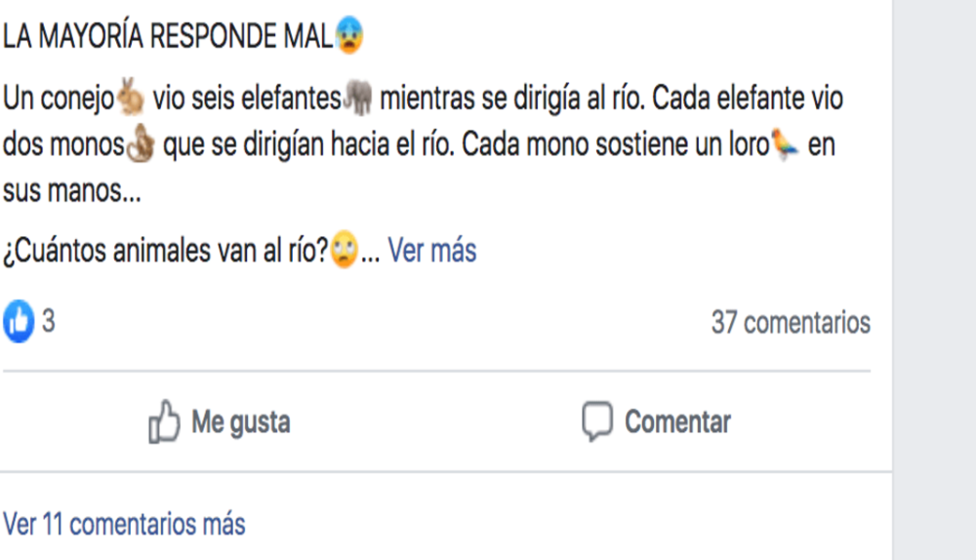Screen dimensions: 976x560
Task: Show more with Ver 11 comentarios más
Action: pos(124,524)
